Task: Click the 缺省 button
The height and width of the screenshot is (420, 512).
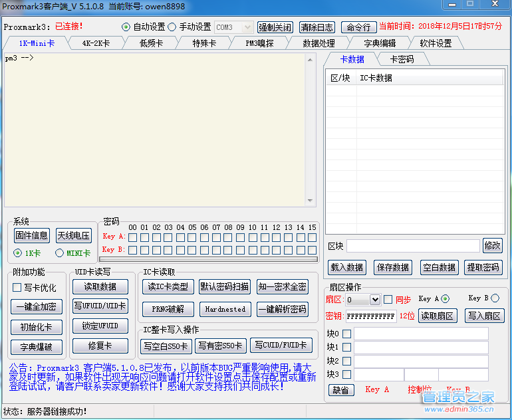Action: pyautogui.click(x=341, y=390)
